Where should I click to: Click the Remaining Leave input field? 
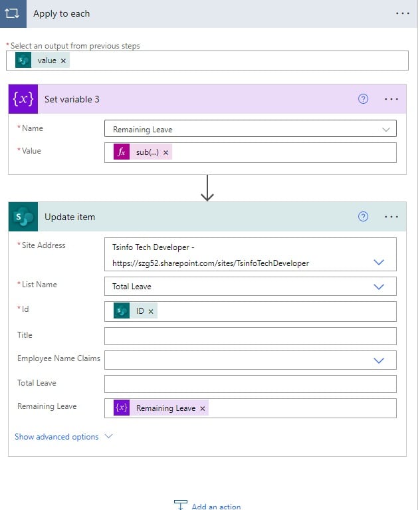251,408
